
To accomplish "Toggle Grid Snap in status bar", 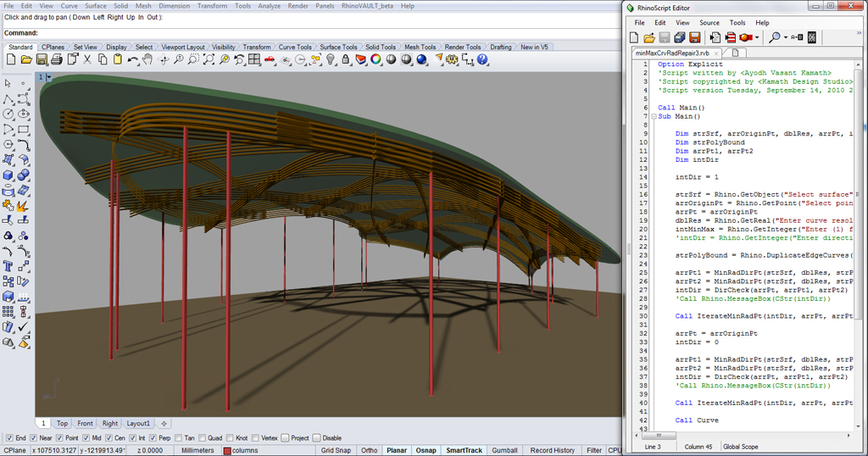I will (x=336, y=450).
